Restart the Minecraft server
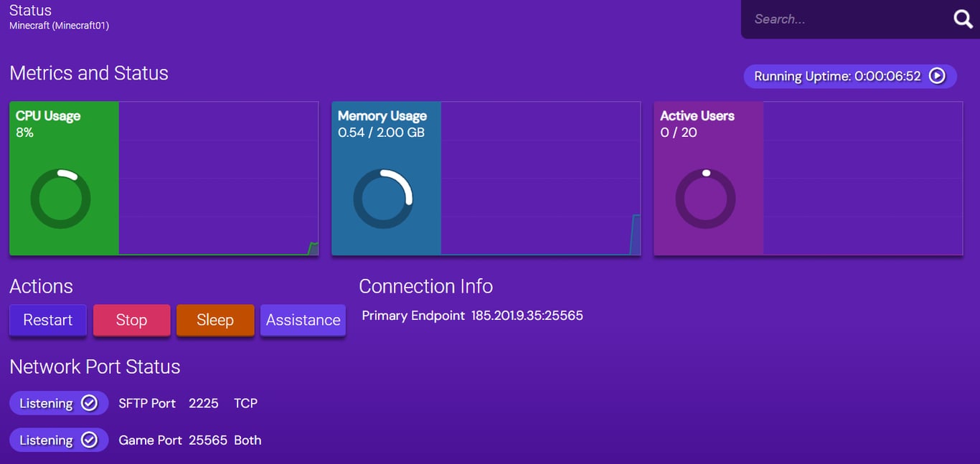The height and width of the screenshot is (464, 980). click(x=47, y=320)
